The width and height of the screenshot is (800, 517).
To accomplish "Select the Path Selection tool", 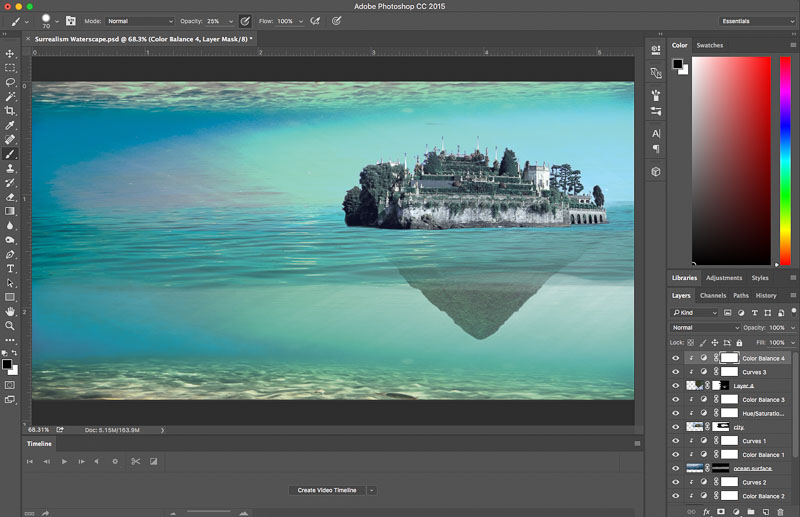I will (x=10, y=283).
